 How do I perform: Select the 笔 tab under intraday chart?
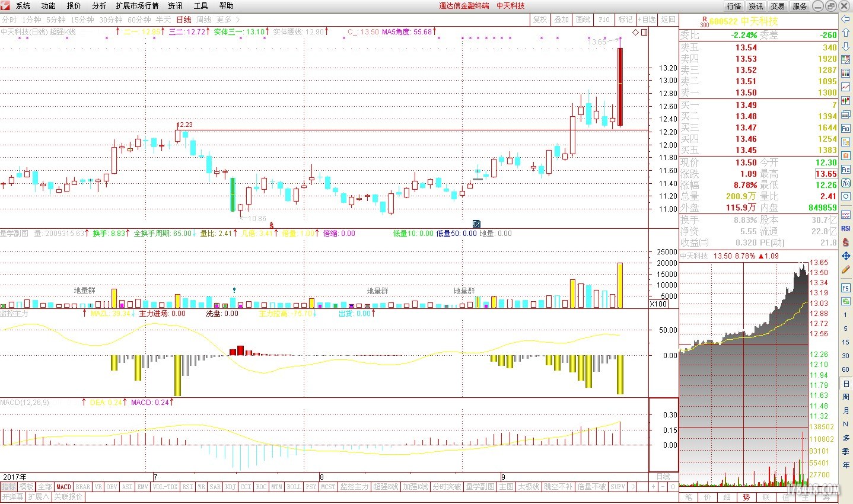(688, 497)
